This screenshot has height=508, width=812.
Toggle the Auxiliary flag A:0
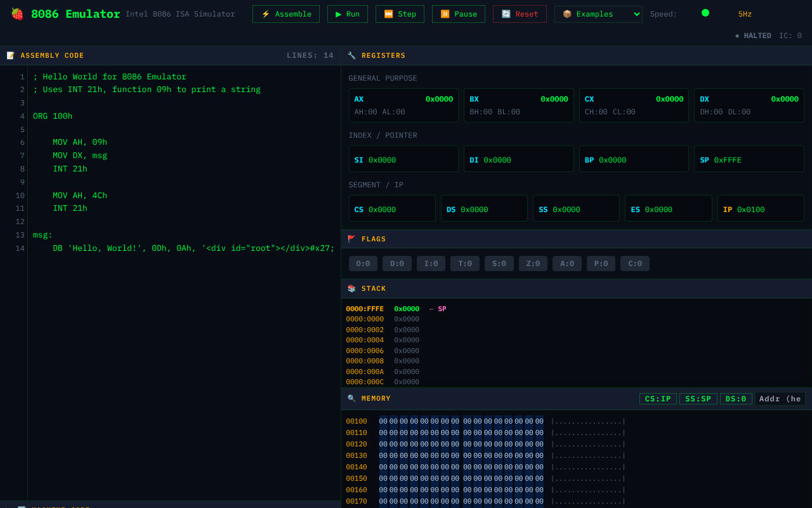(x=567, y=264)
